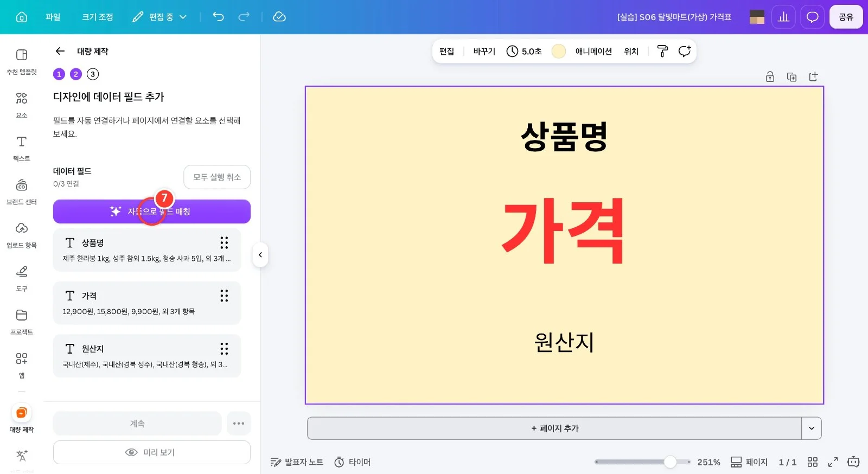Open grid view of pages
The image size is (868, 474).
812,462
